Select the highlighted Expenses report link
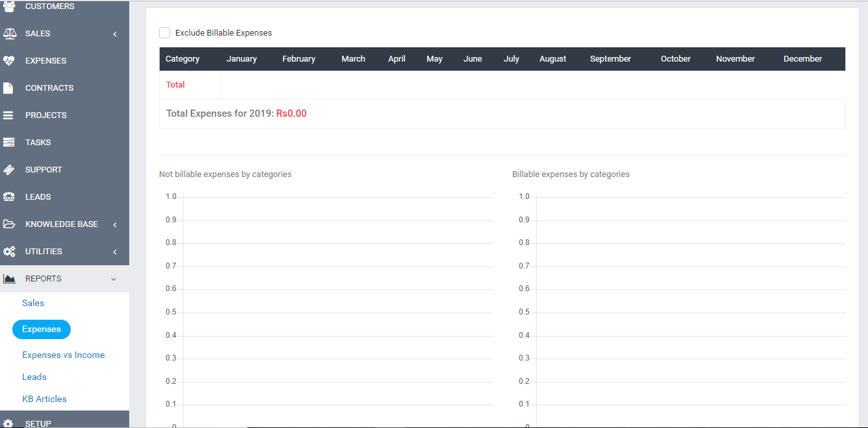 pos(42,329)
